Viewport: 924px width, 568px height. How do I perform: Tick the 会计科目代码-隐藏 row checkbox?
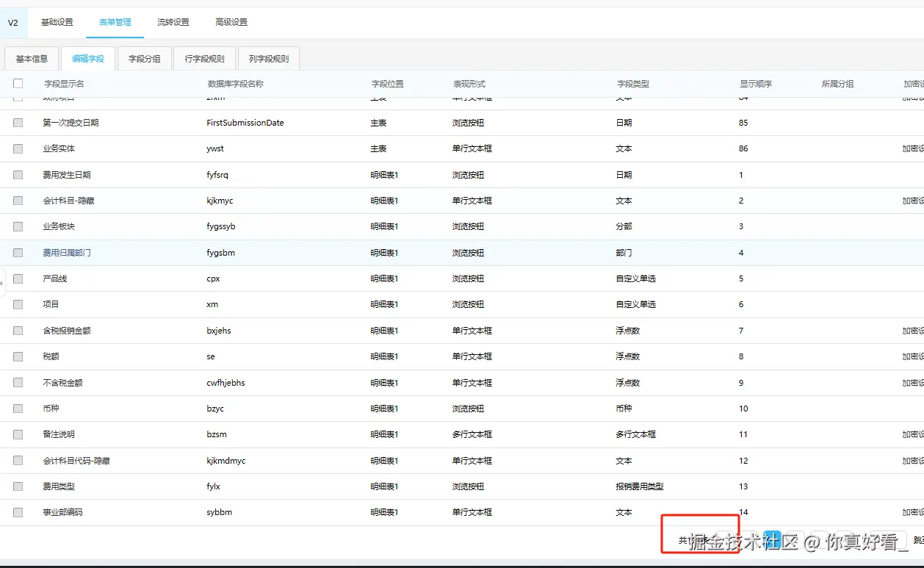pos(18,461)
